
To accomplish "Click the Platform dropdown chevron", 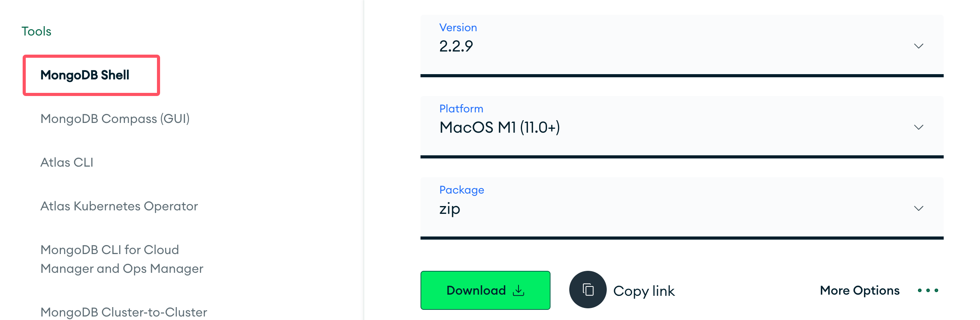I will tap(918, 127).
